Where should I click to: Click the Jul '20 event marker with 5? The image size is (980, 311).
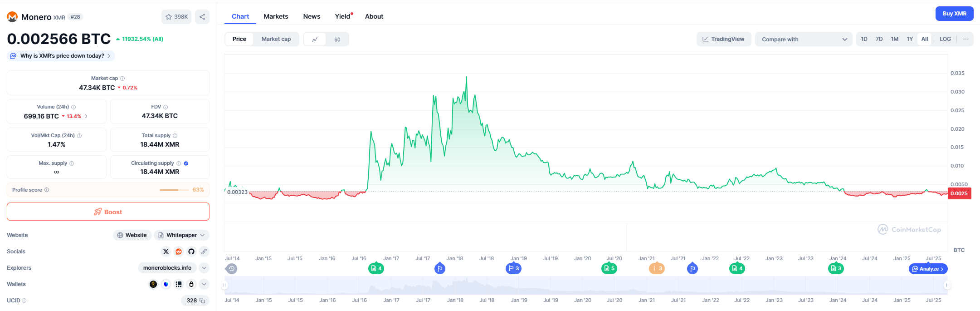click(609, 269)
